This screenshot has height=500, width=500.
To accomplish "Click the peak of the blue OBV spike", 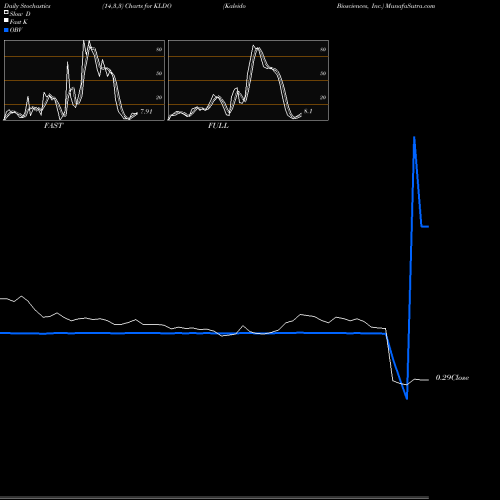I will click(414, 137).
